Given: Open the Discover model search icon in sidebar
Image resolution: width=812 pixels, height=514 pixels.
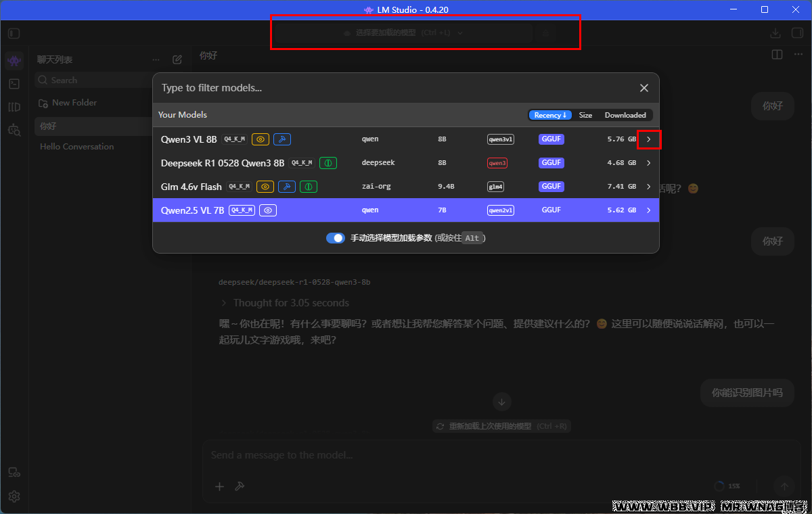Looking at the screenshot, I should (14, 129).
